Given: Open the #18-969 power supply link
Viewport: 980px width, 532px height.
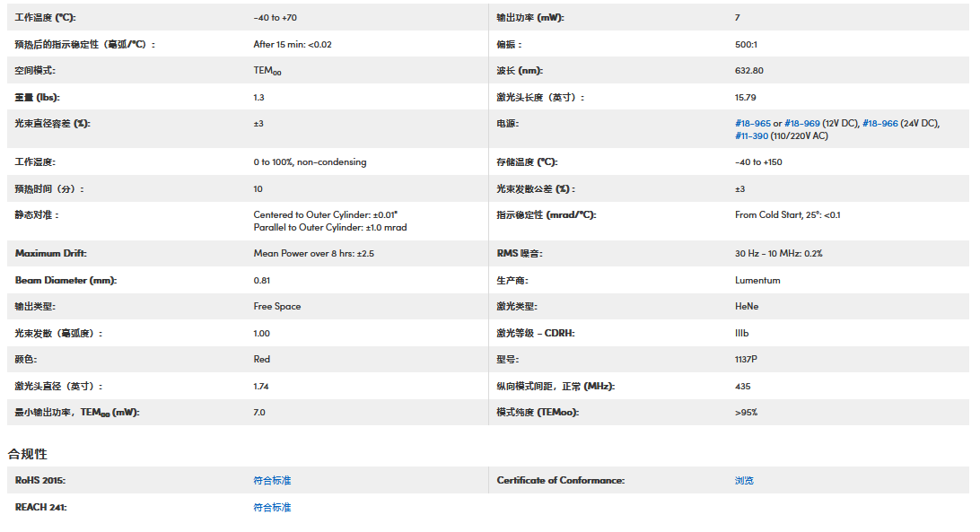Looking at the screenshot, I should [802, 124].
